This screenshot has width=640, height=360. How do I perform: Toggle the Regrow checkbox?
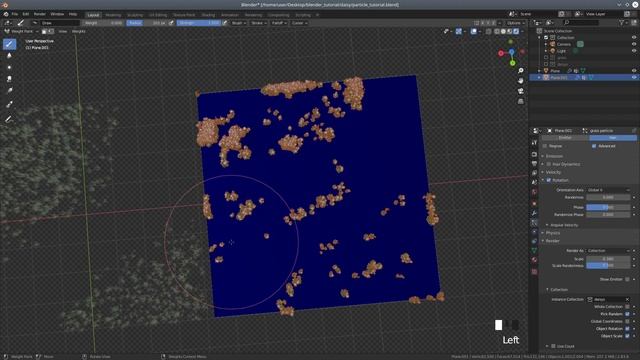[545, 146]
